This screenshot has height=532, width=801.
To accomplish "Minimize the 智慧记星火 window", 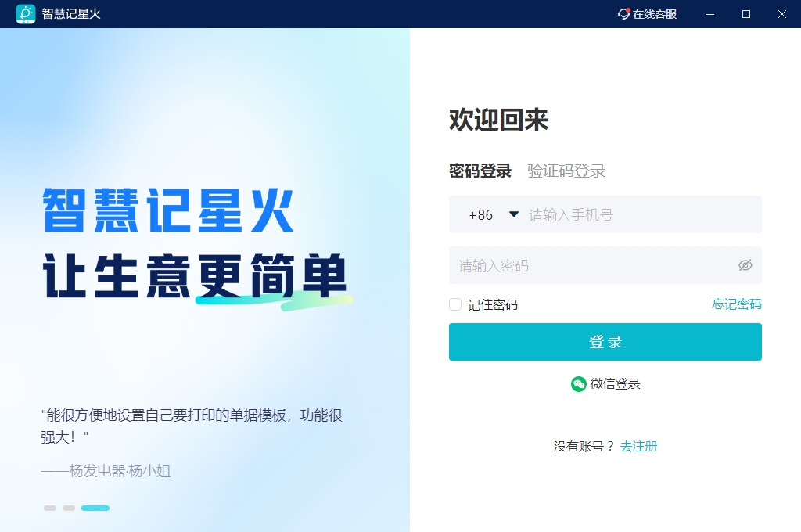I will (710, 14).
